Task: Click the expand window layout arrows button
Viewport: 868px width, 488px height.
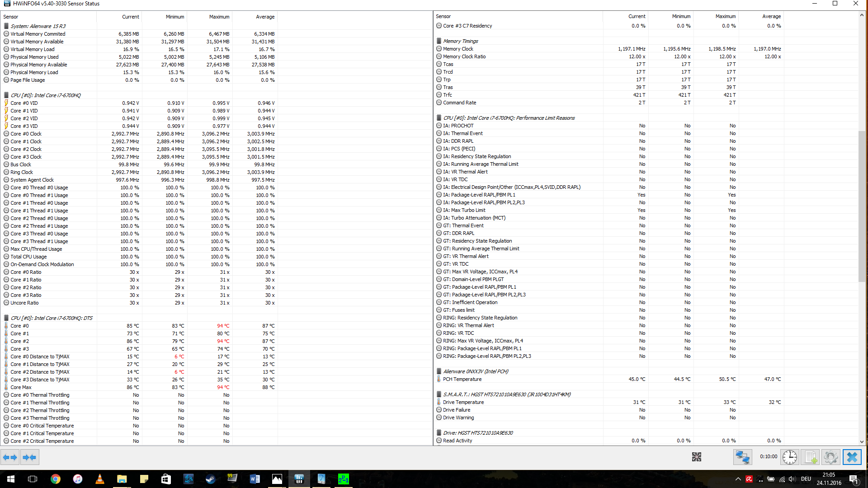Action: pos(10,457)
